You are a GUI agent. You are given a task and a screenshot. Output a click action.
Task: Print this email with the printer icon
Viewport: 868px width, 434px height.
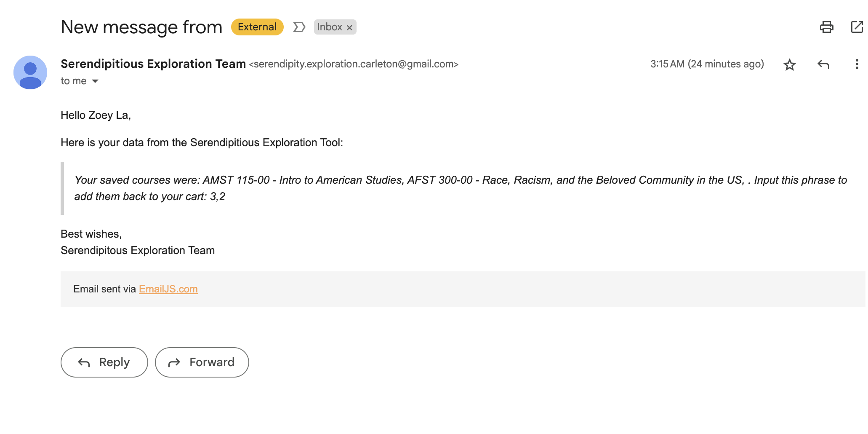tap(826, 27)
